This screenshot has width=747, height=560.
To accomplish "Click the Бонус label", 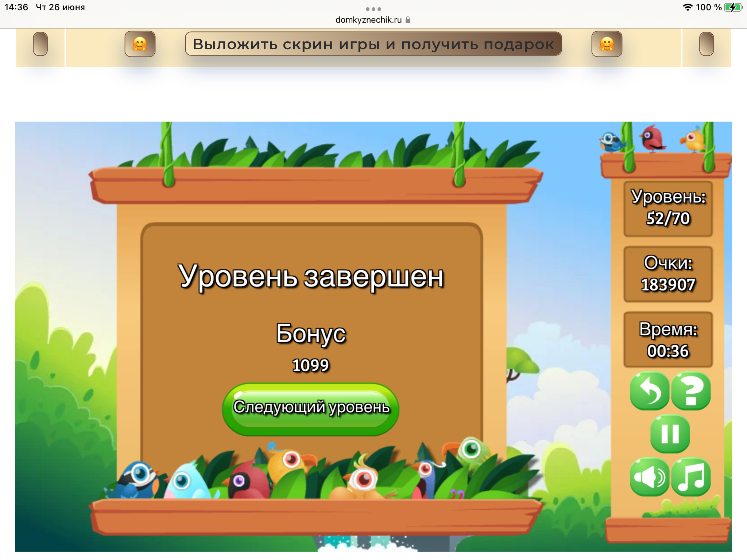I will (x=311, y=334).
